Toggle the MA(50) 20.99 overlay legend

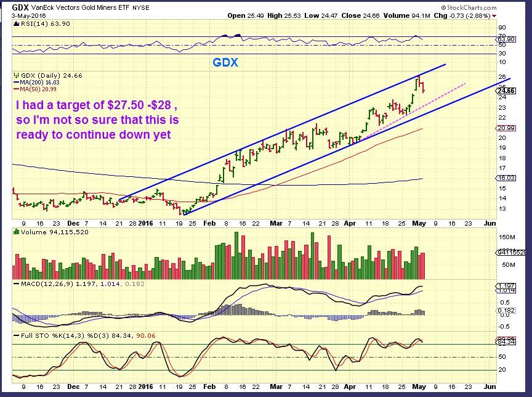pos(39,88)
